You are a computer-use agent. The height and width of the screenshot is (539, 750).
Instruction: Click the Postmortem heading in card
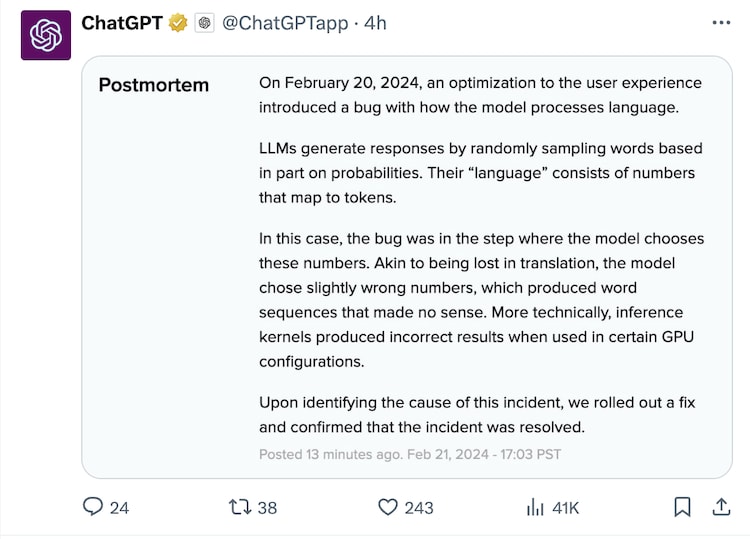pos(153,85)
